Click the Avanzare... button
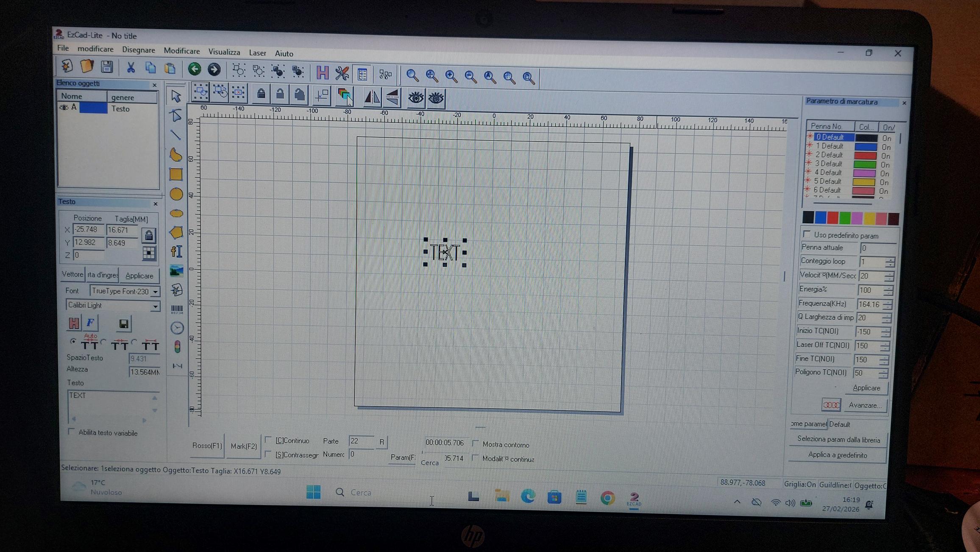The height and width of the screenshot is (552, 980). point(865,405)
